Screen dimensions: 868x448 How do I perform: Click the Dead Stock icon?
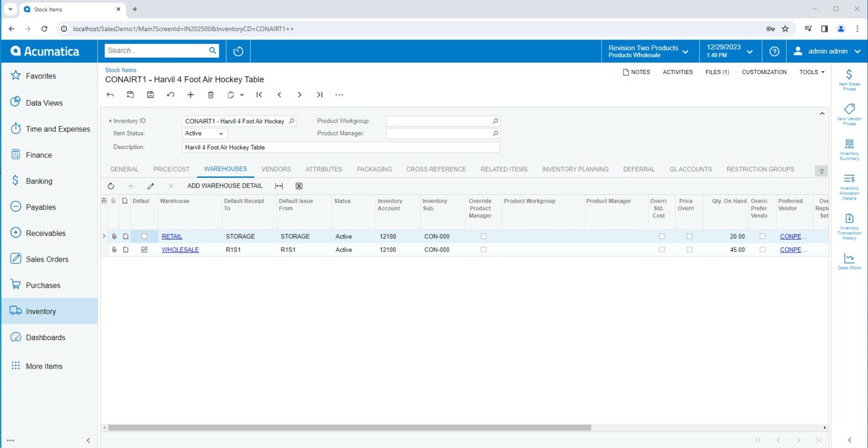click(849, 261)
